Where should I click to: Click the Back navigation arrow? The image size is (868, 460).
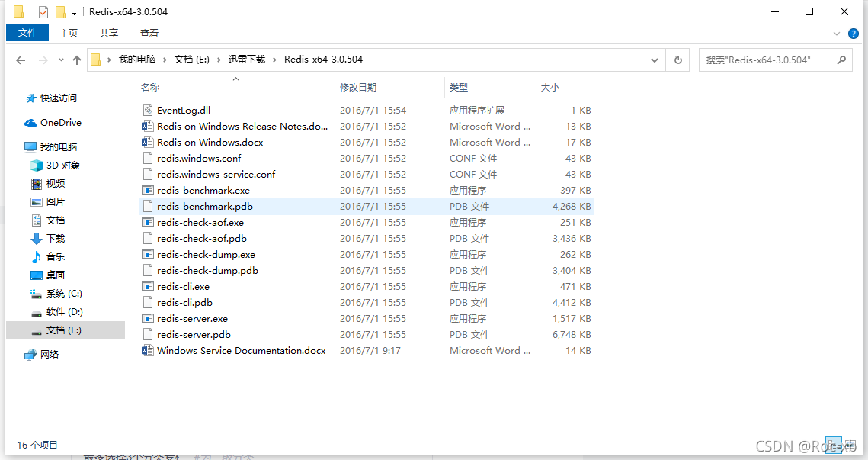click(x=21, y=60)
